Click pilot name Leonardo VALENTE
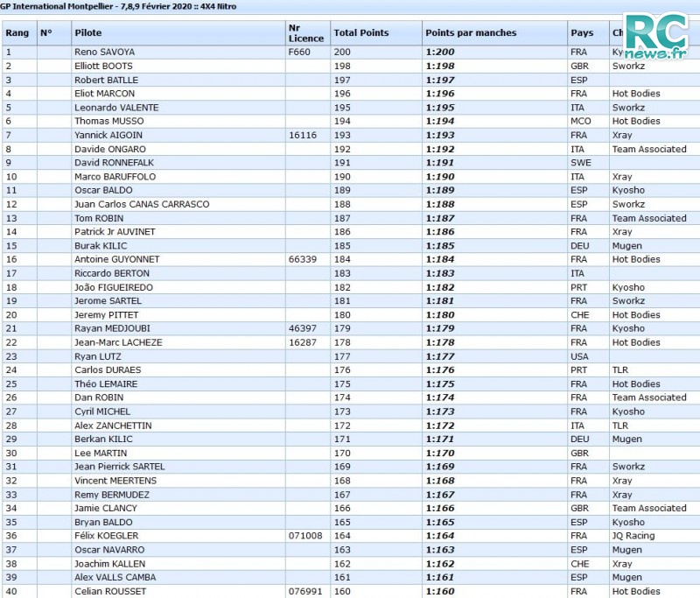Viewport: 700px width, 598px height. pos(116,108)
